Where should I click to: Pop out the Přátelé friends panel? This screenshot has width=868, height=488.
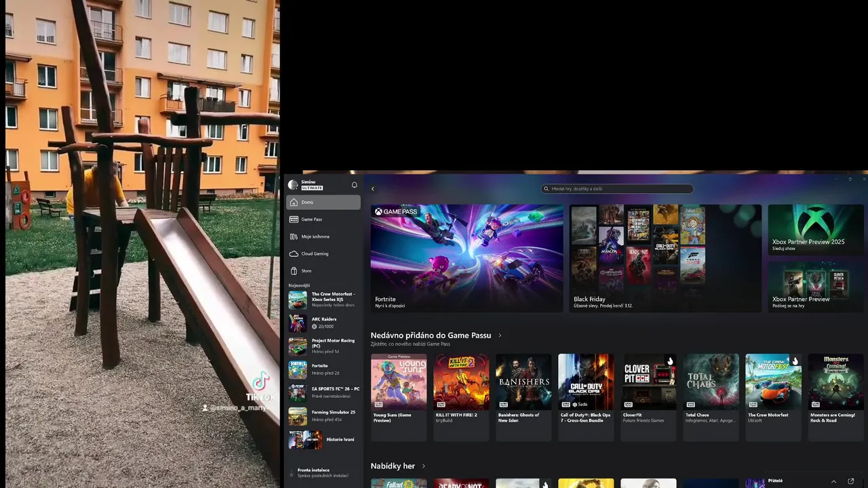click(851, 481)
